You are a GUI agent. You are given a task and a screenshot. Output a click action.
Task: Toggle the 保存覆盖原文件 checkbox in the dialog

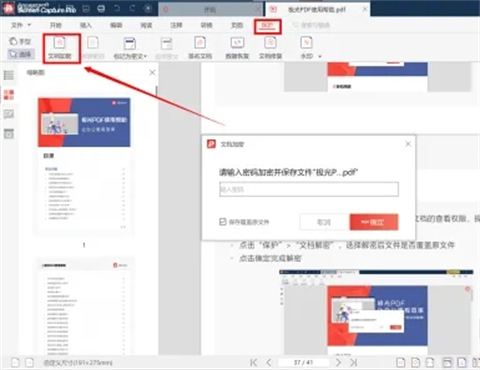[x=223, y=222]
